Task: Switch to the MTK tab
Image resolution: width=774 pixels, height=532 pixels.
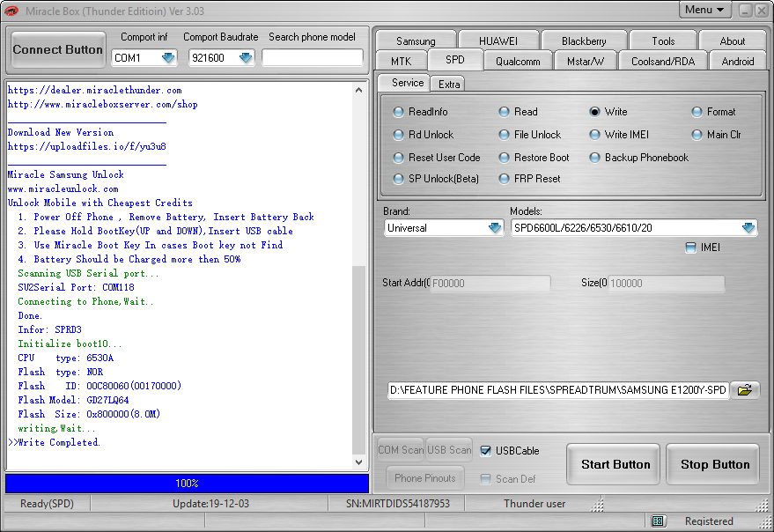Action: pos(401,62)
